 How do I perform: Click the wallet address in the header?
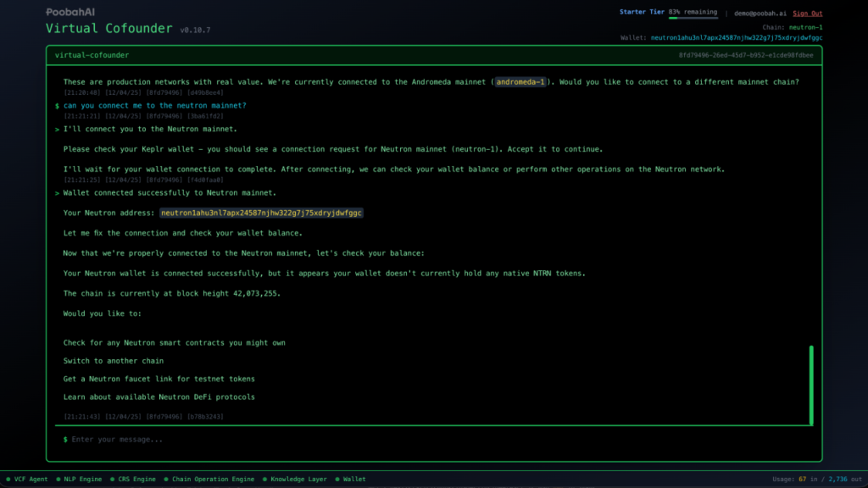736,38
